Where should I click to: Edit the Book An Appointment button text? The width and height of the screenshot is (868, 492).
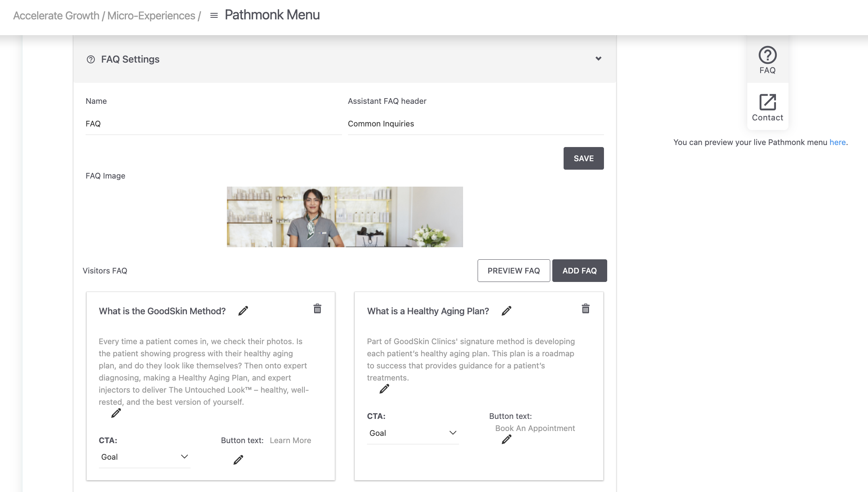coord(506,439)
